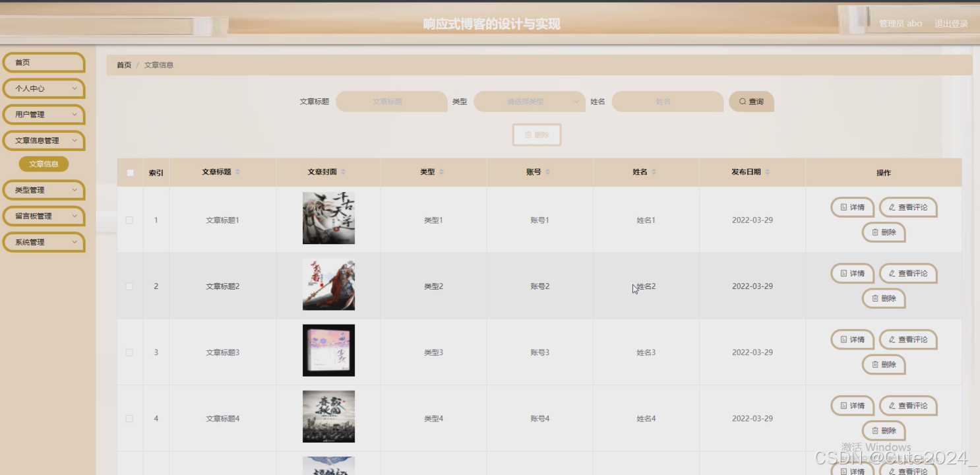Focus the 文章标题 search input

tap(391, 102)
